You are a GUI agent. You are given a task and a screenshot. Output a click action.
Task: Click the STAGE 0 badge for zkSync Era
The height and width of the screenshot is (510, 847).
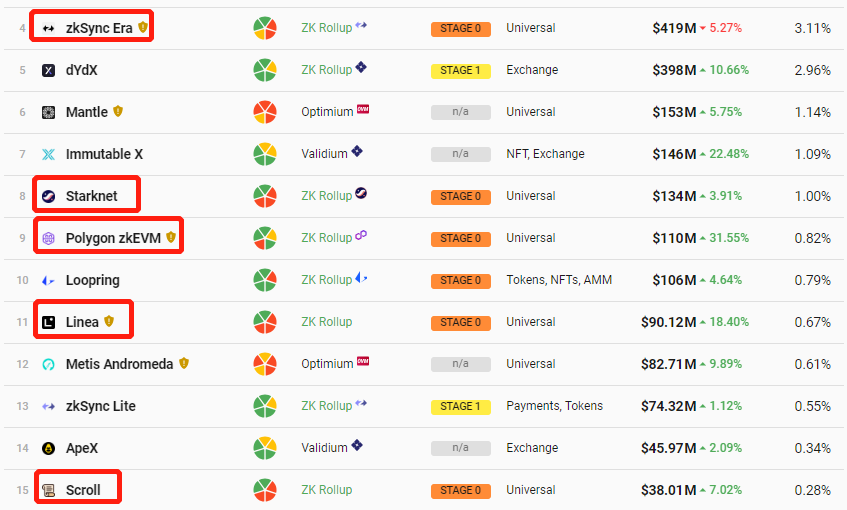pos(461,29)
